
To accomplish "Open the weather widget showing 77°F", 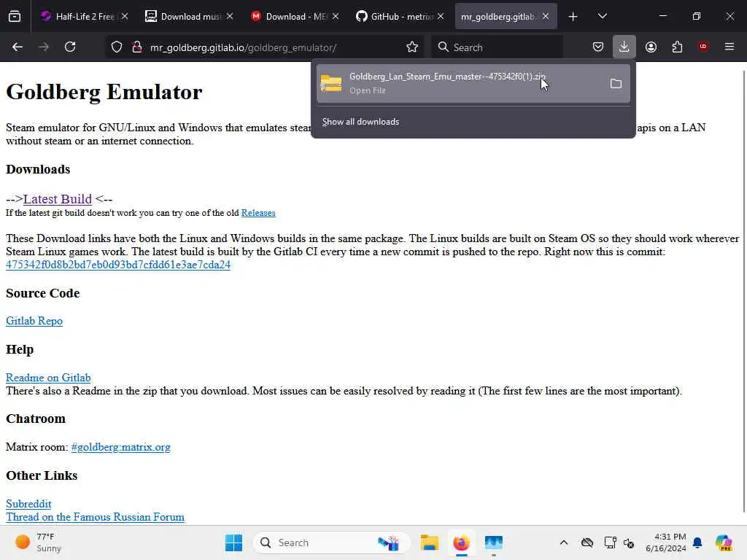I will [x=39, y=542].
